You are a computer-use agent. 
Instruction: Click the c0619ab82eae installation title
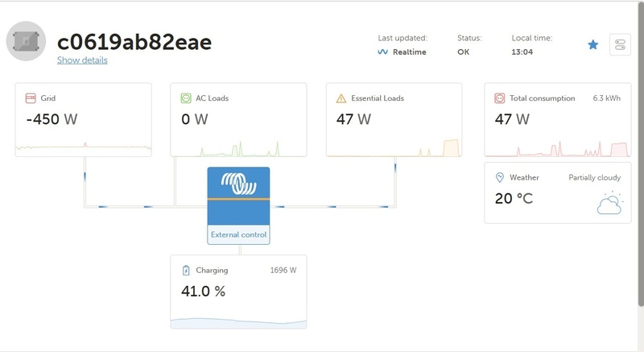(134, 42)
